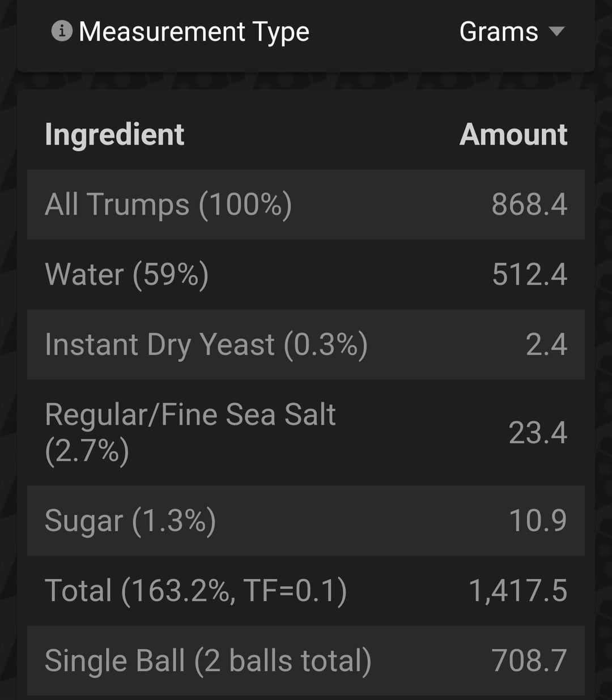Tap the 10.9 sugar amount
Viewport: 612px width, 700px height.
(538, 520)
